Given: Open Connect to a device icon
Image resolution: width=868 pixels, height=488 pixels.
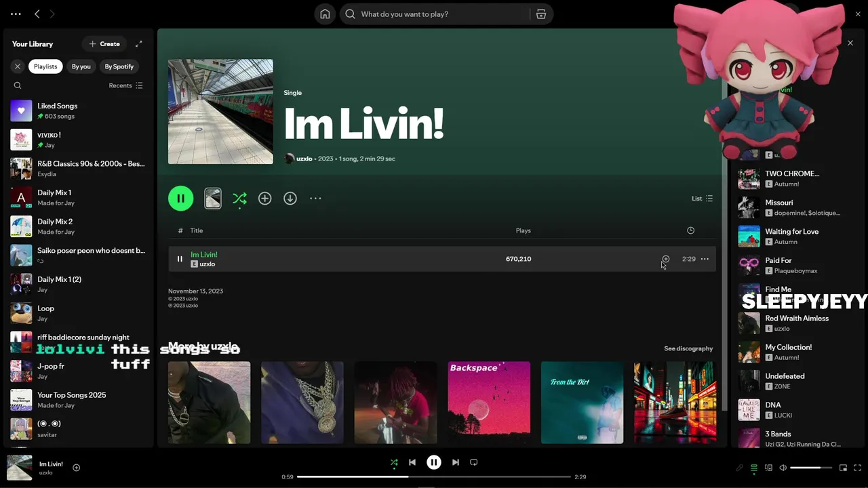Looking at the screenshot, I should click(x=768, y=468).
